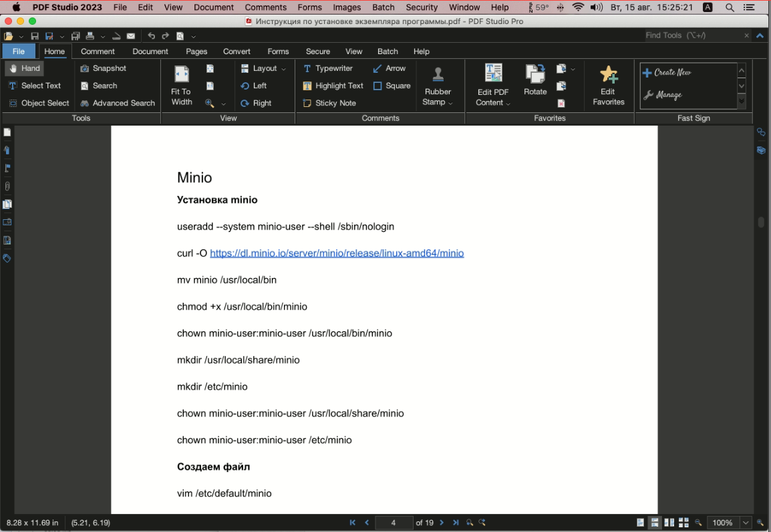The width and height of the screenshot is (771, 532).
Task: Switch to the Pages tab
Action: (x=196, y=51)
